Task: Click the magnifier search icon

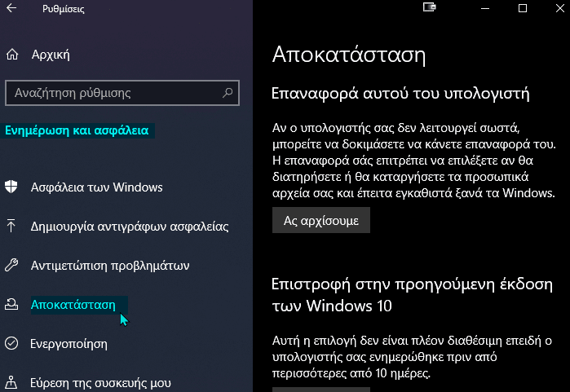Action: pos(228,93)
